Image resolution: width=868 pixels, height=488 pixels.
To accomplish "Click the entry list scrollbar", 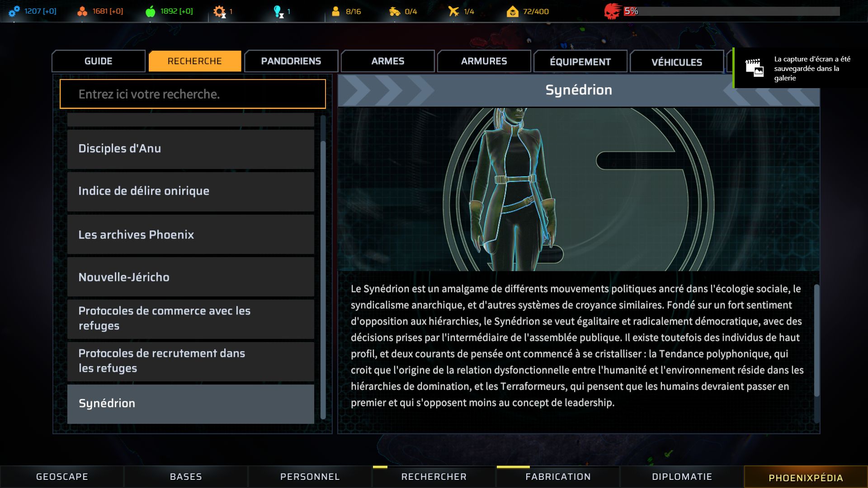I will click(x=323, y=280).
